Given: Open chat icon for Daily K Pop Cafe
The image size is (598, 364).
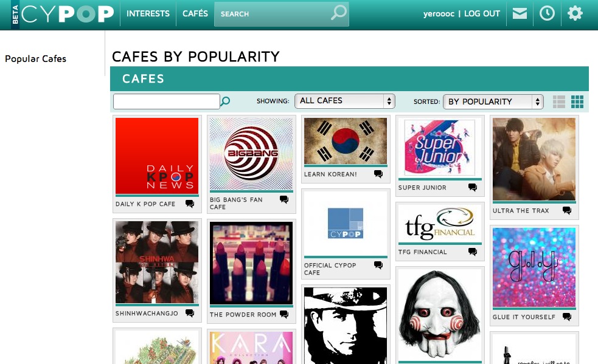Looking at the screenshot, I should click(x=190, y=204).
